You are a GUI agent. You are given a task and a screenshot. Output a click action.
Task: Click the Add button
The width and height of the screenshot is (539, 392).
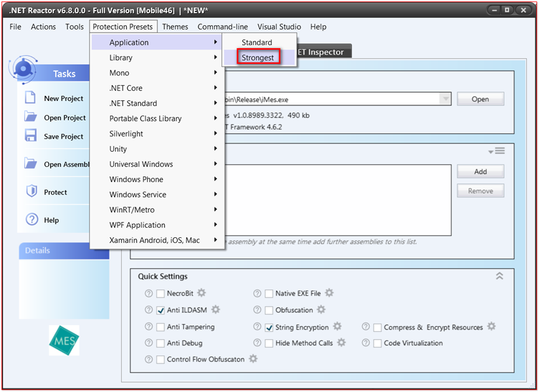(x=480, y=171)
